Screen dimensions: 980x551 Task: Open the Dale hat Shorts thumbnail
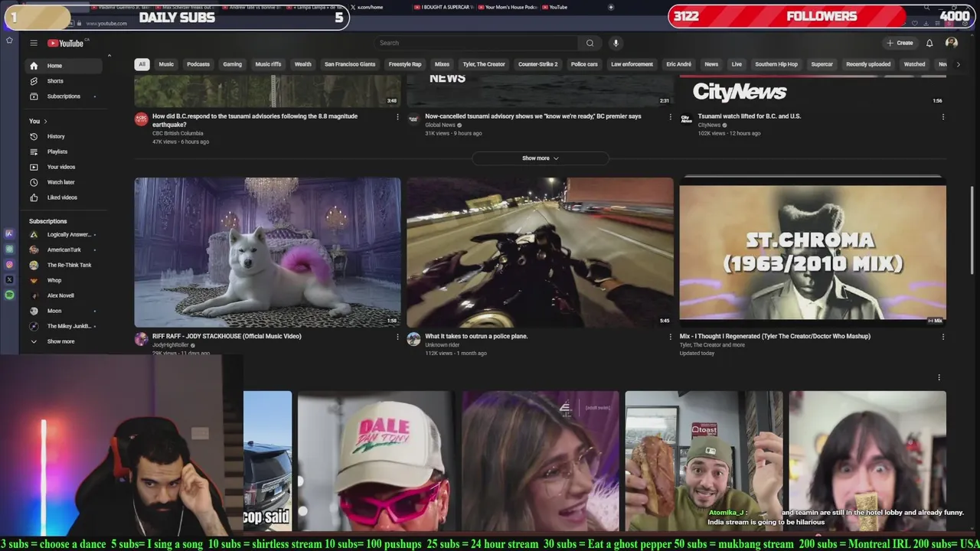click(376, 461)
